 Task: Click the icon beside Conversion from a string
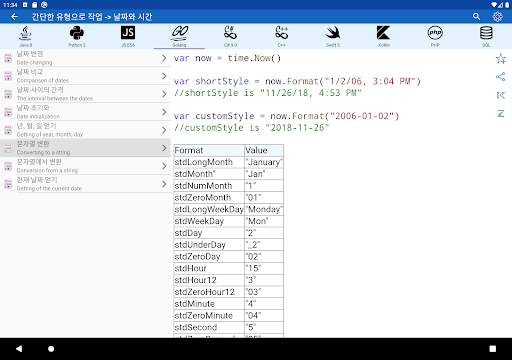(8, 166)
